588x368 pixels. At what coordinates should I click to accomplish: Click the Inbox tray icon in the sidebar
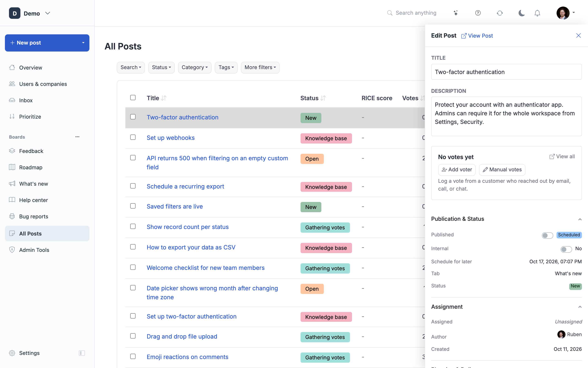point(12,100)
